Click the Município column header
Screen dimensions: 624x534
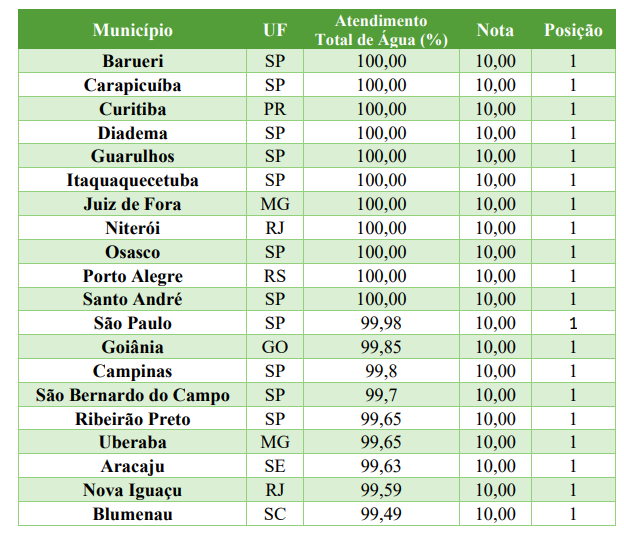[132, 30]
